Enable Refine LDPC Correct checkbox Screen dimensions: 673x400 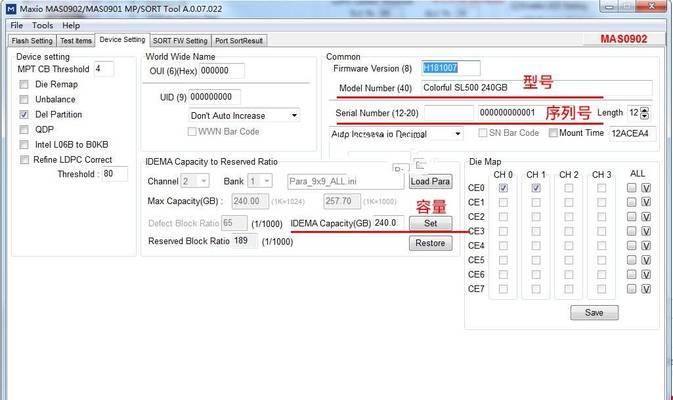24,160
